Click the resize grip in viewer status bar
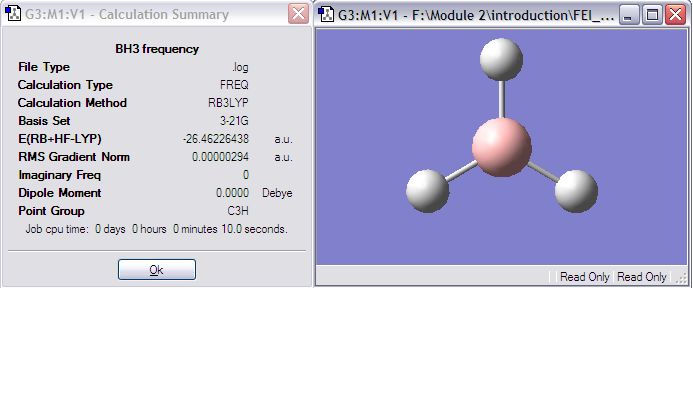The image size is (693, 400). click(682, 278)
